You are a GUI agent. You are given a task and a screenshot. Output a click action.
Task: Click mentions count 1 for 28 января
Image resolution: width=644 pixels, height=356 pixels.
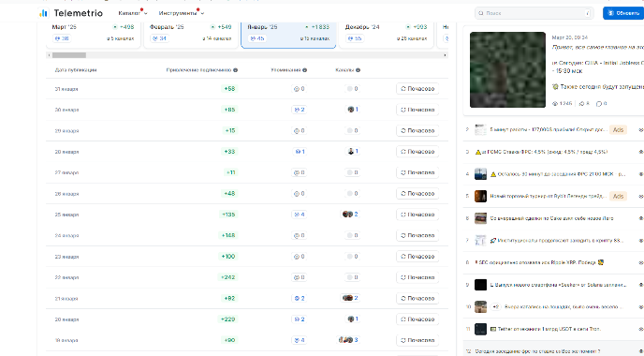click(299, 151)
